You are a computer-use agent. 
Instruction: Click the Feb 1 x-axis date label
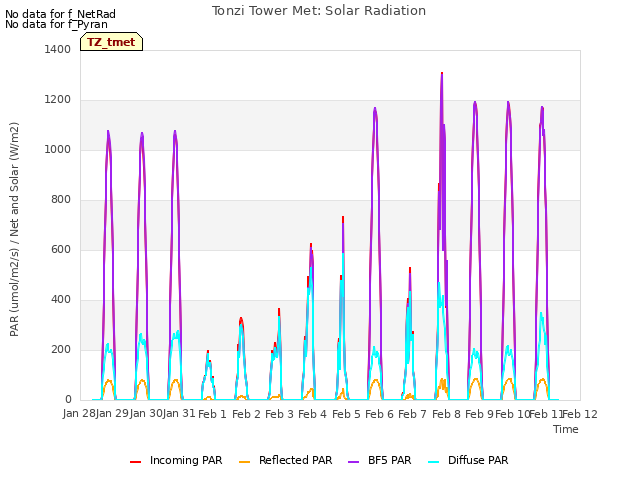(212, 414)
